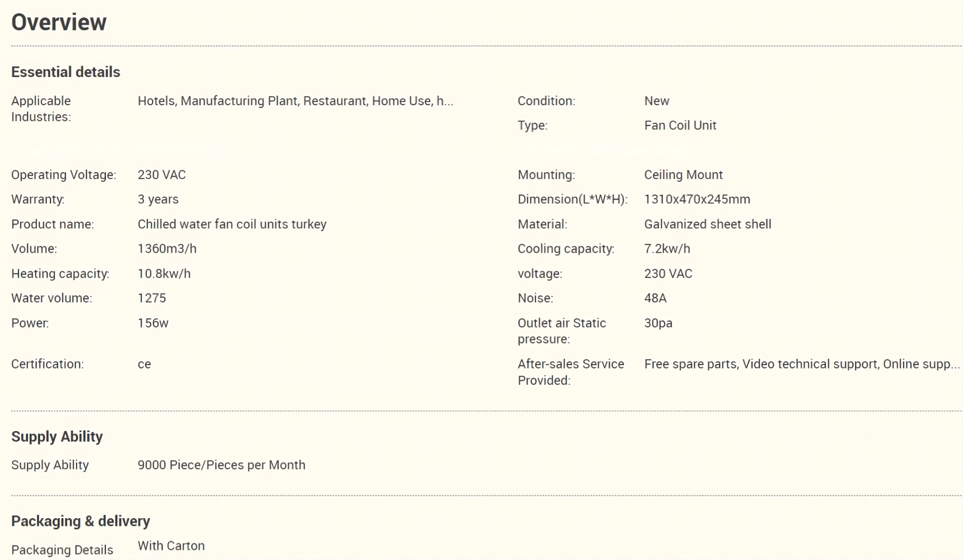Click the Essential details section heading
Viewport: 963px width, 560px height.
point(65,72)
